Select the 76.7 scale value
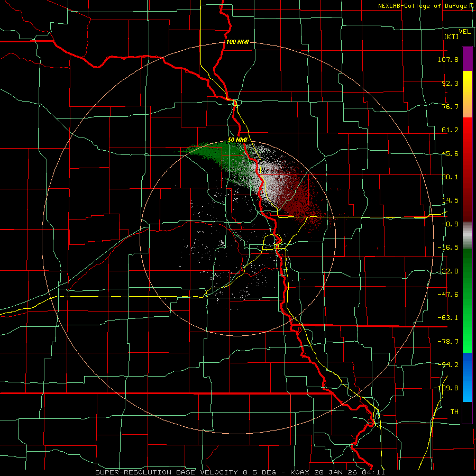This screenshot has height=476, width=476. 450,106
